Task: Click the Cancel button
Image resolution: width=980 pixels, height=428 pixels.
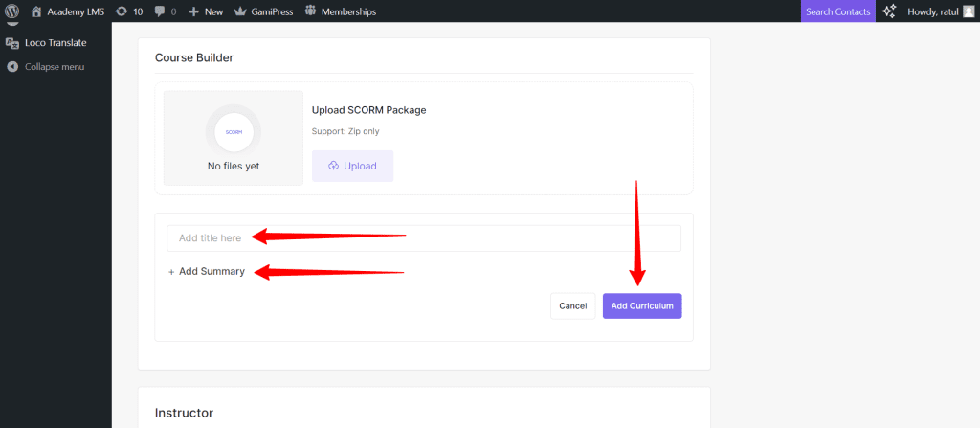Action: (x=572, y=305)
